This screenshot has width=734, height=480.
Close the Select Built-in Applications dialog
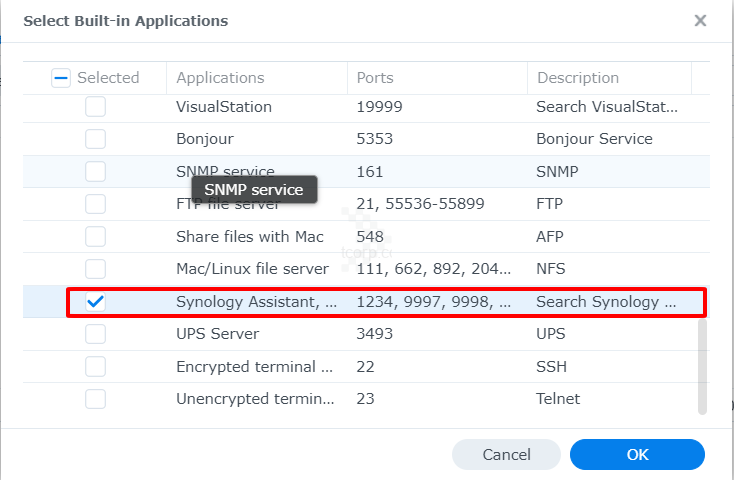coord(700,21)
